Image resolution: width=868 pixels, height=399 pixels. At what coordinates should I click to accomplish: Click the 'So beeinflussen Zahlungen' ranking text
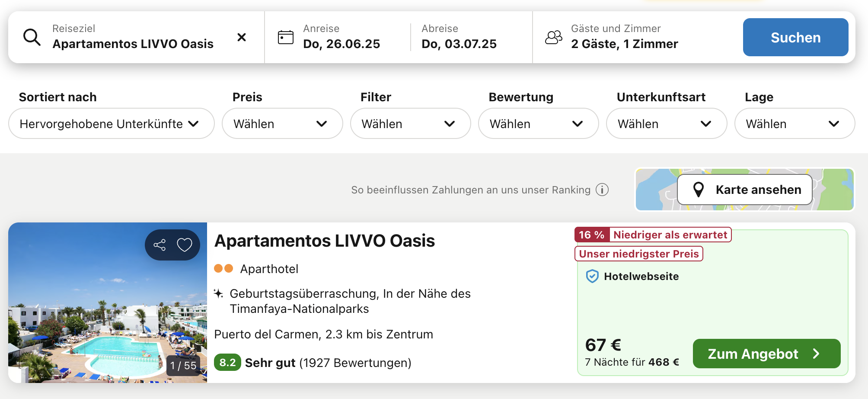coord(471,190)
